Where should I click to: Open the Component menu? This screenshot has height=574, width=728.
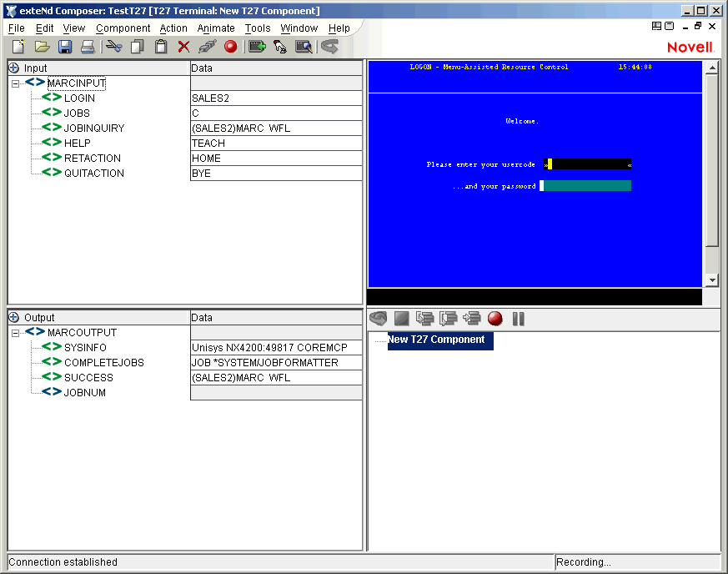click(x=123, y=28)
